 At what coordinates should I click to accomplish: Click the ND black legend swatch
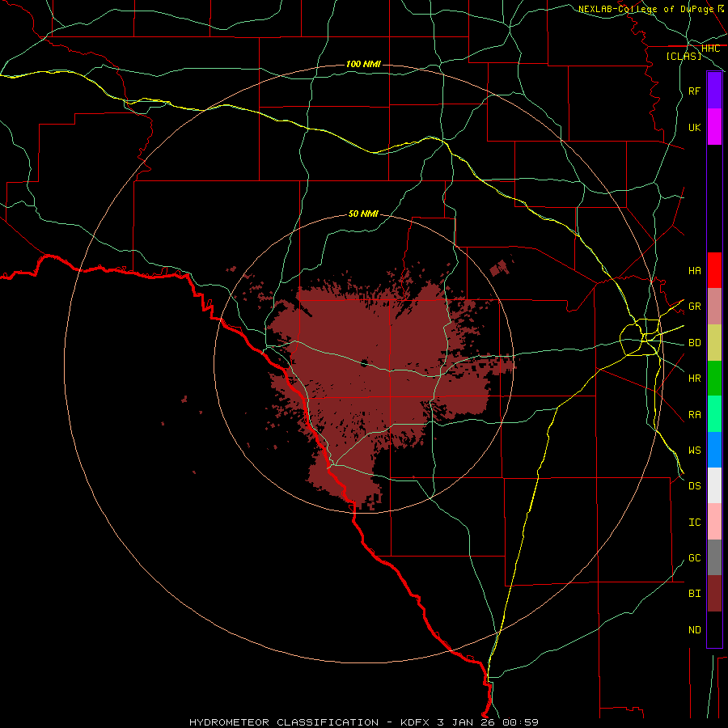click(x=714, y=629)
